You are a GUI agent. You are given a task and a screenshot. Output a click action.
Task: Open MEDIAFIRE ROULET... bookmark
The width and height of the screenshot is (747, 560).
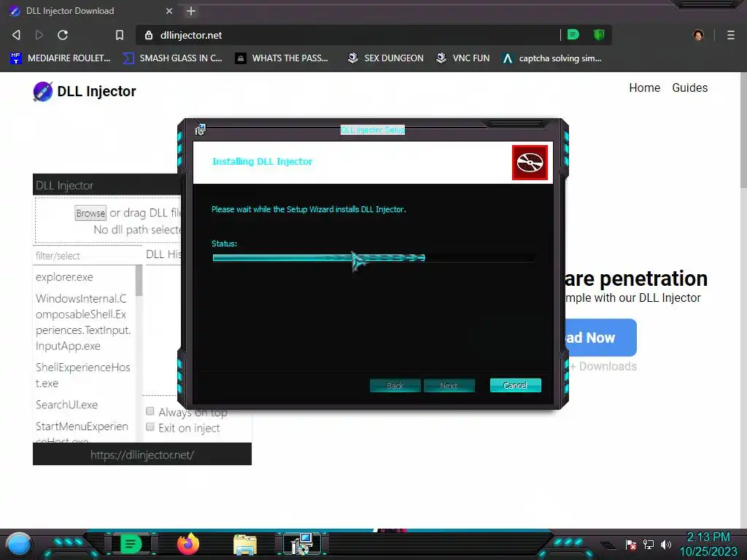point(61,58)
